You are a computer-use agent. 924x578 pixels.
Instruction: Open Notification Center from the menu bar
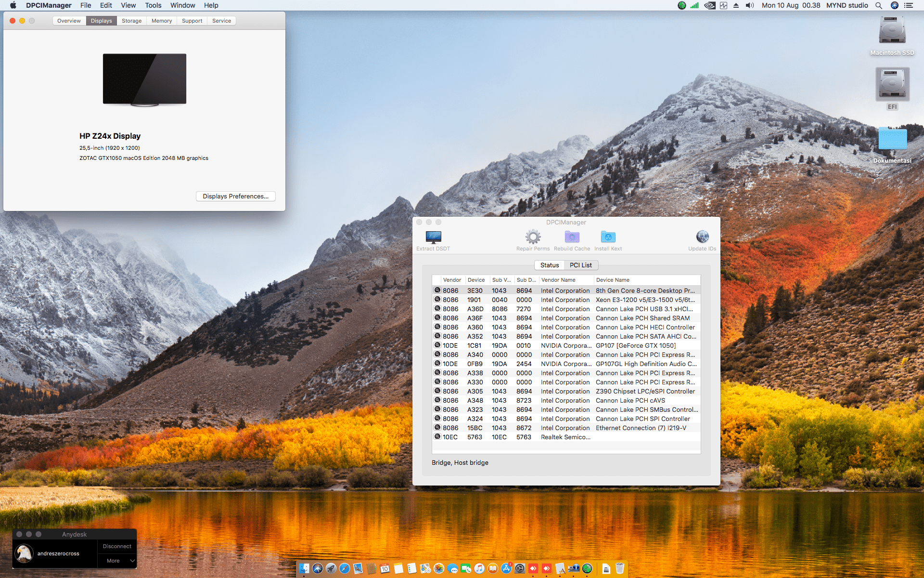pos(909,5)
